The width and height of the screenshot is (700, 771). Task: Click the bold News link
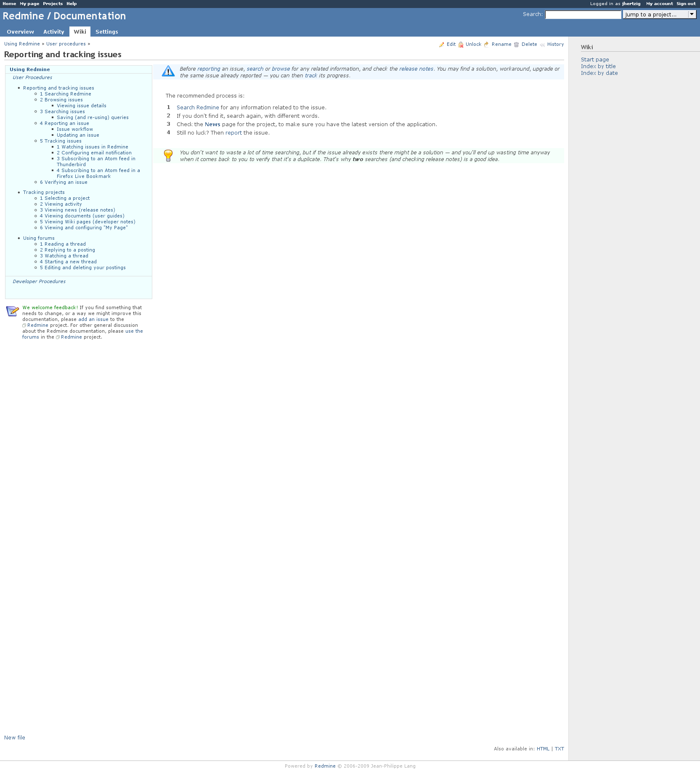(x=212, y=125)
